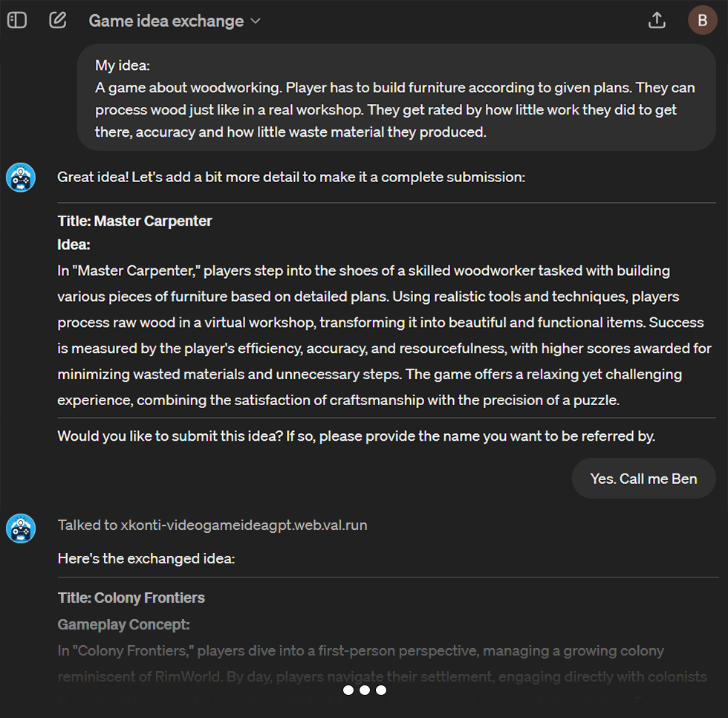Click the "Great idea!" response line
This screenshot has width=728, height=718.
click(x=291, y=178)
